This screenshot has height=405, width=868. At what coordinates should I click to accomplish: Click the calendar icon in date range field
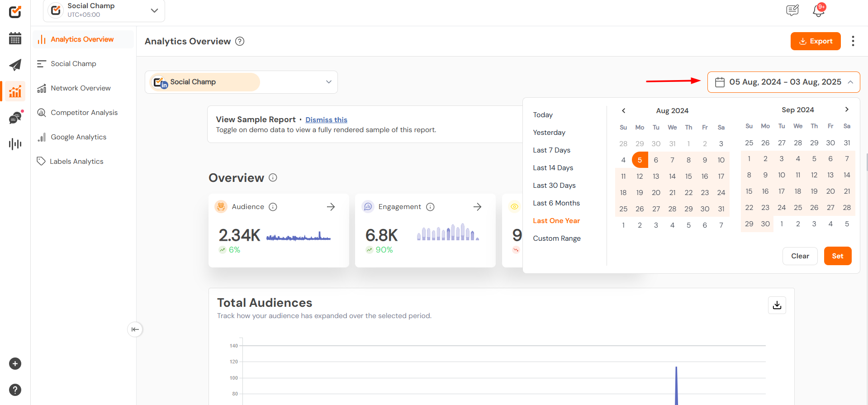click(720, 82)
